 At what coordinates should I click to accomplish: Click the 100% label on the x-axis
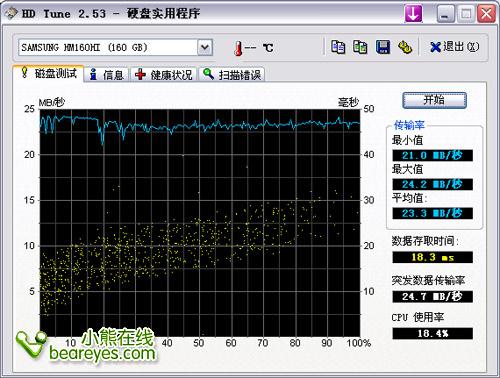359,343
